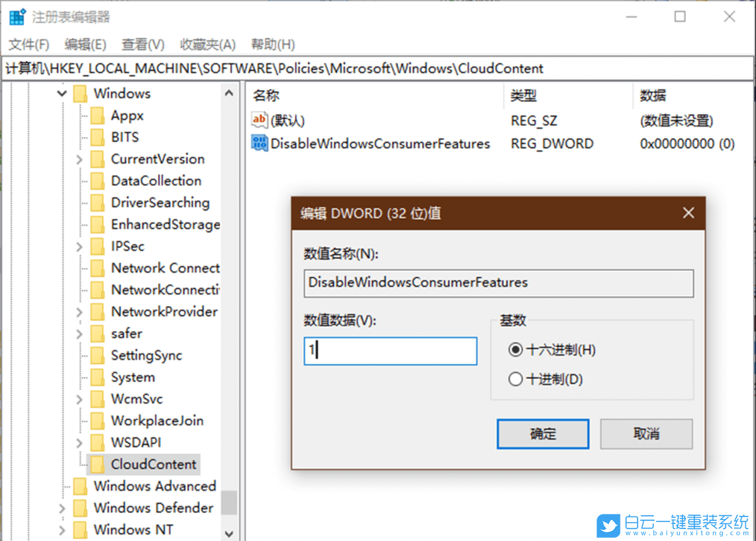756x541 pixels.
Task: Select the CloudContent folder icon
Action: tap(98, 464)
